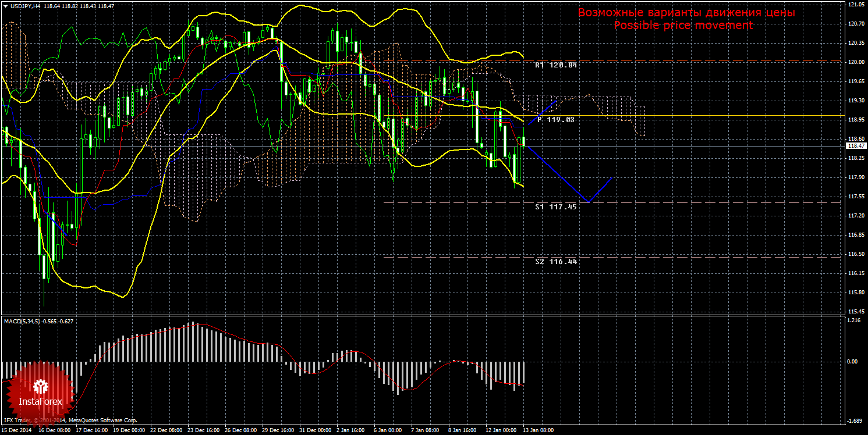Click the IFX Trader MetaQuotes copyright text

click(70, 420)
